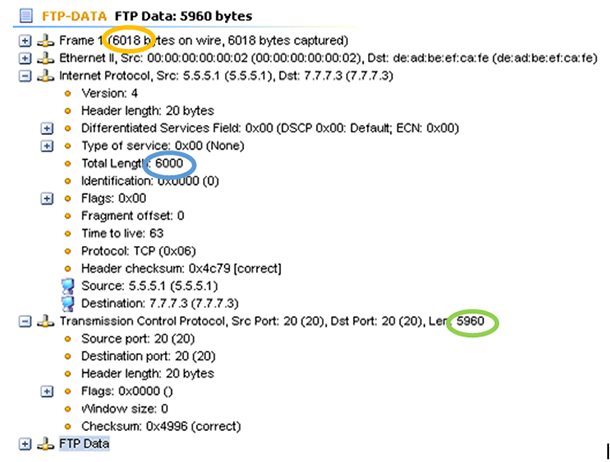
Task: Expand the Frame 1 tree node
Action: click(24, 40)
